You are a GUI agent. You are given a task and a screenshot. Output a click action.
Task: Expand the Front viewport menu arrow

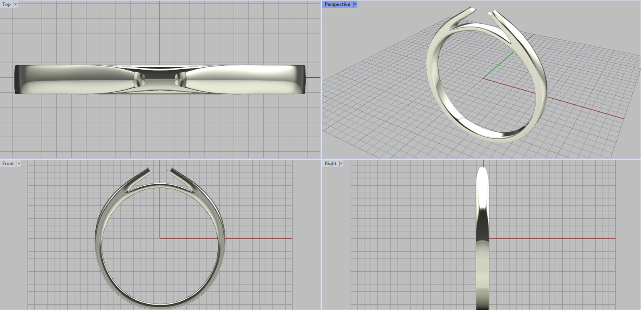coord(19,164)
